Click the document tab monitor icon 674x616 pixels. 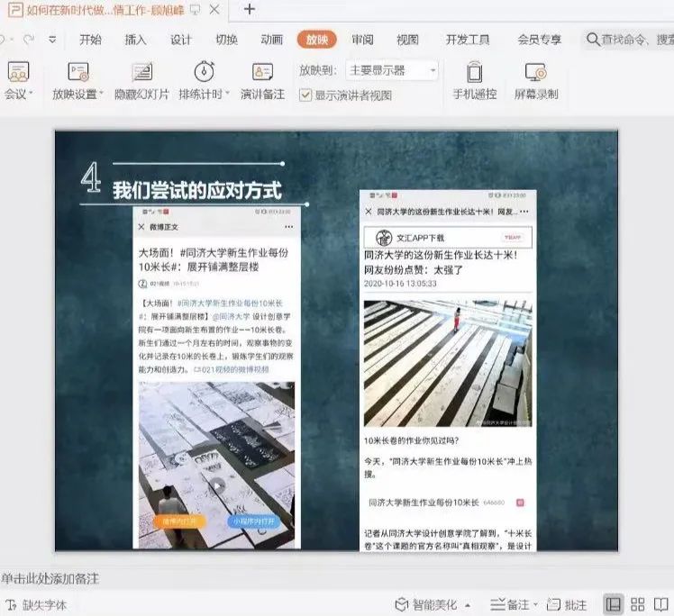(x=196, y=10)
